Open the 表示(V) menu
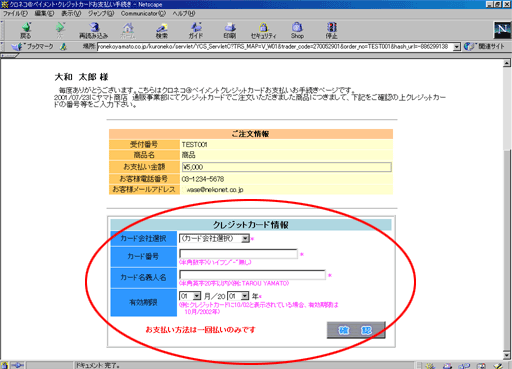This screenshot has height=369, width=512. [x=71, y=14]
